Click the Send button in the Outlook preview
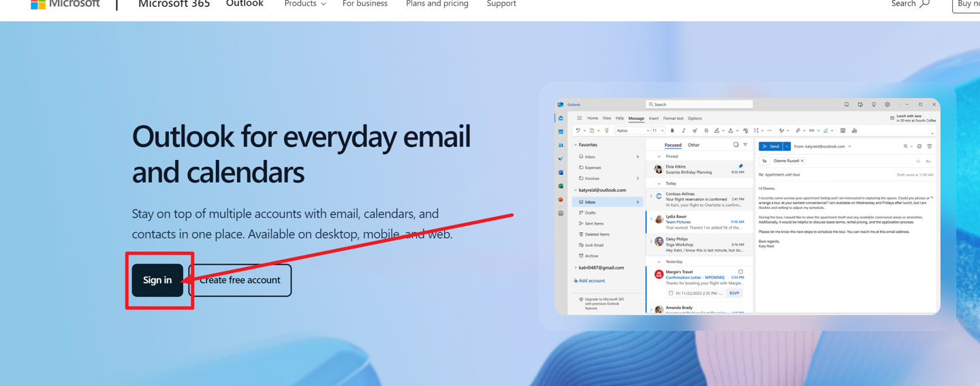The height and width of the screenshot is (386, 980). point(771,146)
